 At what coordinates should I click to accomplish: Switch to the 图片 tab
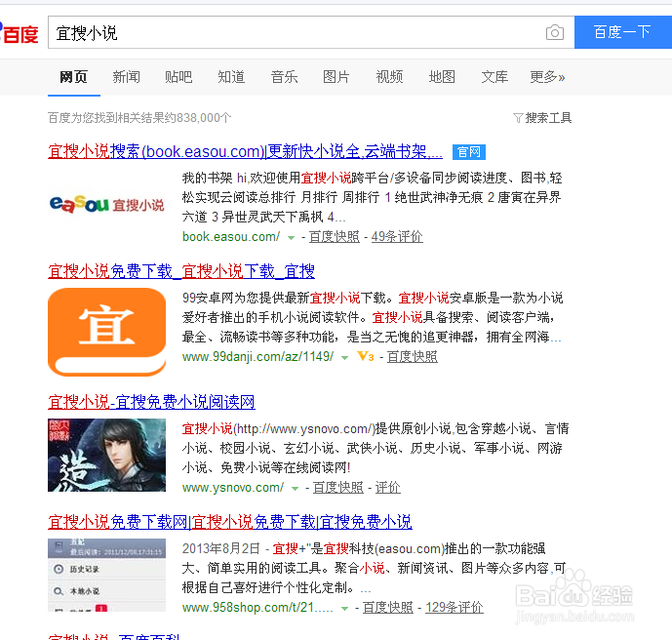(336, 77)
